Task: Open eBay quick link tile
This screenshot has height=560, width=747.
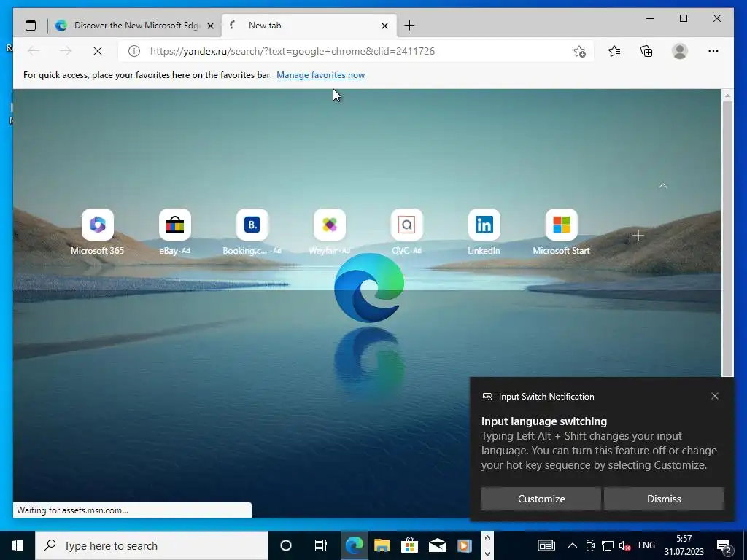Action: pos(175,232)
